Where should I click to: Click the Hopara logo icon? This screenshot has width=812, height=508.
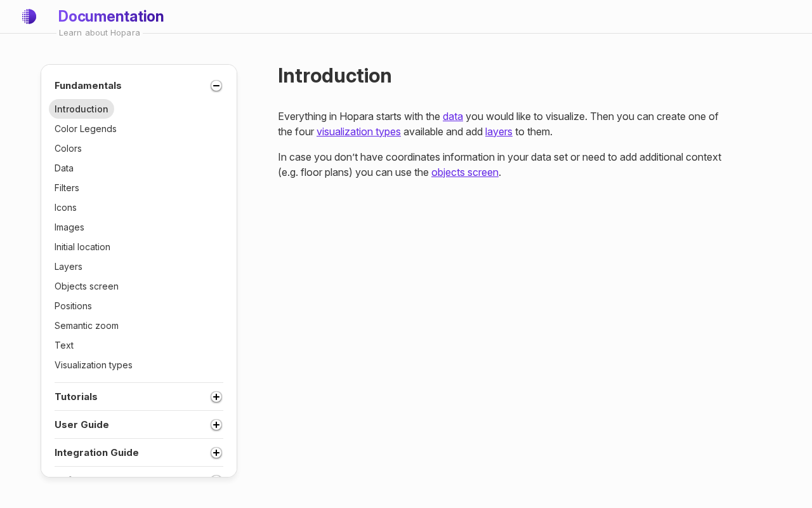pos(29,17)
